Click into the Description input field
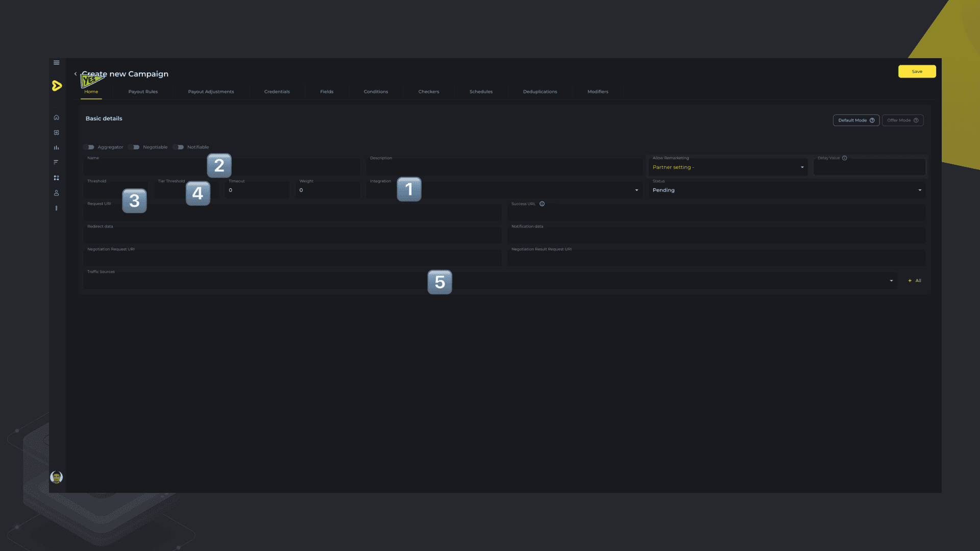The width and height of the screenshot is (980, 551). (504, 168)
